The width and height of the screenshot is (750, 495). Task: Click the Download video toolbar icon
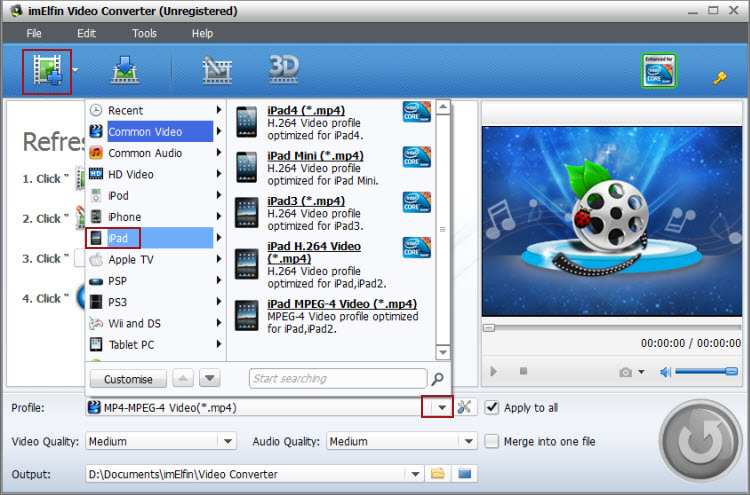[125, 70]
